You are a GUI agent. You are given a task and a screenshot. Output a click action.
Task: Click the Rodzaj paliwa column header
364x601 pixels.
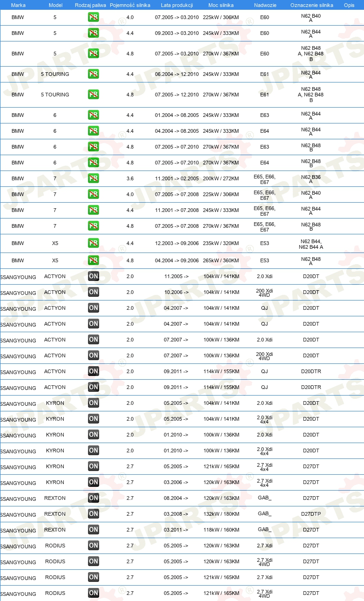(x=90, y=5)
